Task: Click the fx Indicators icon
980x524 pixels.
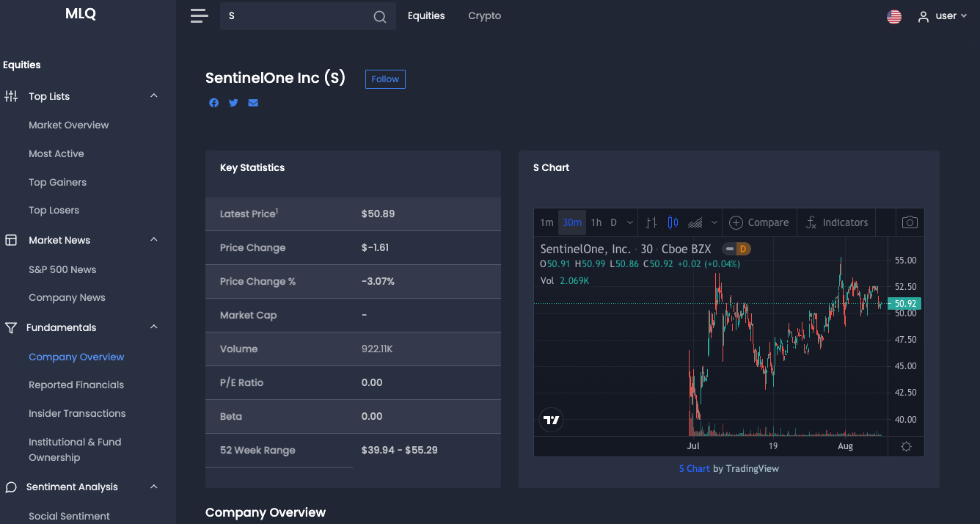Action: point(811,222)
